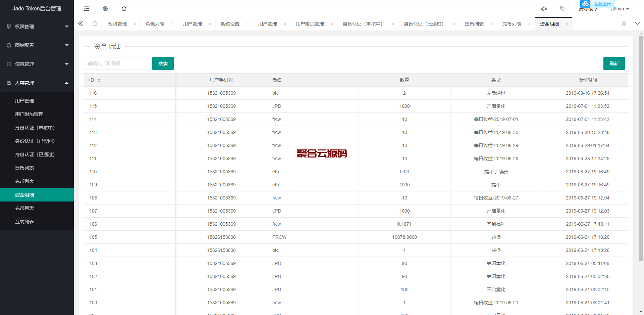Expand the 网站配置 sidebar menu
The height and width of the screenshot is (315, 644).
click(x=37, y=45)
